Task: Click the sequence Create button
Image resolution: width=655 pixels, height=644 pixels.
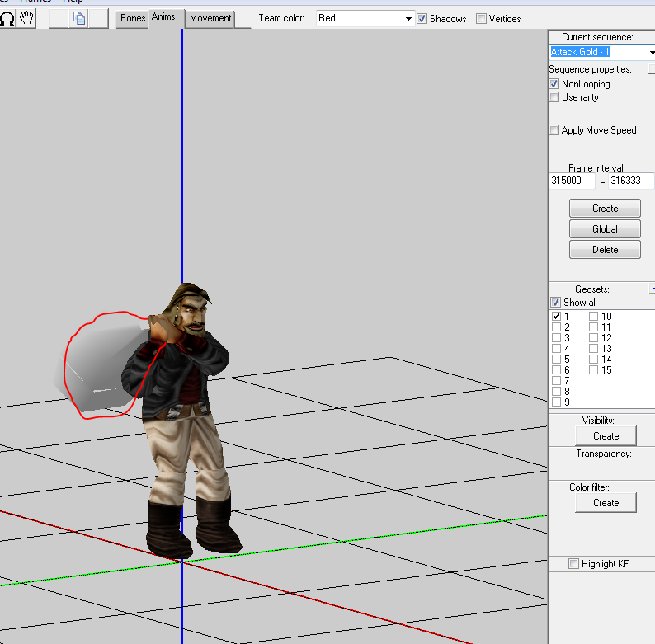Action: 605,209
